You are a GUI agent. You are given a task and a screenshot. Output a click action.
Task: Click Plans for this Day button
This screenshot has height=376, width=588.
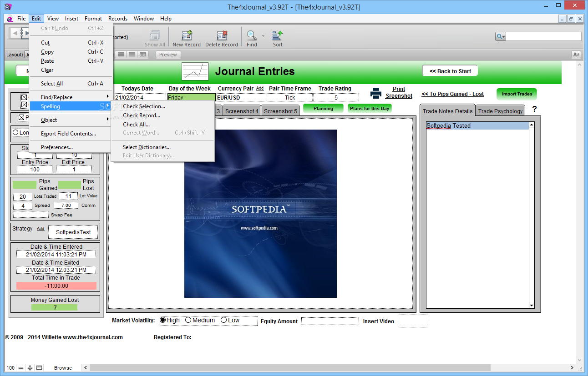(370, 108)
